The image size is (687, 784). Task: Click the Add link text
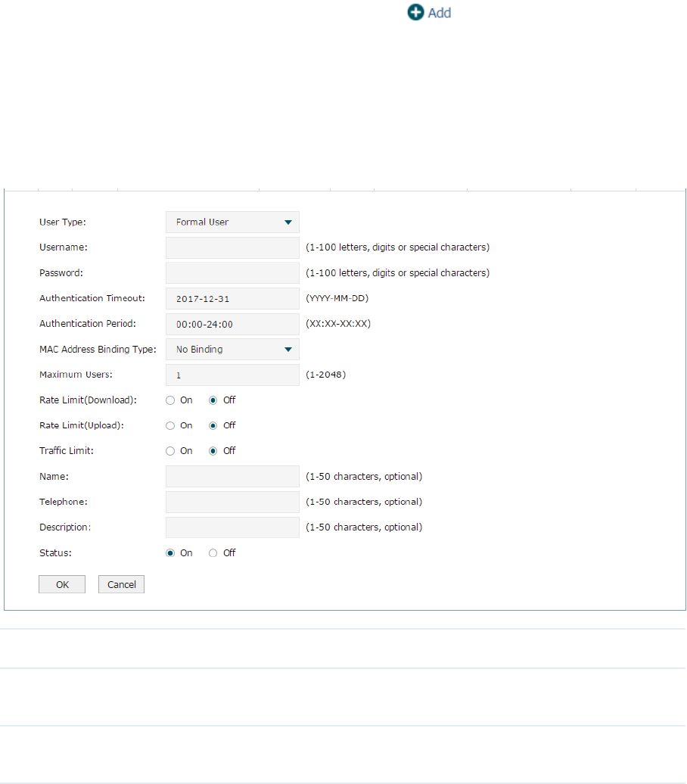(440, 13)
